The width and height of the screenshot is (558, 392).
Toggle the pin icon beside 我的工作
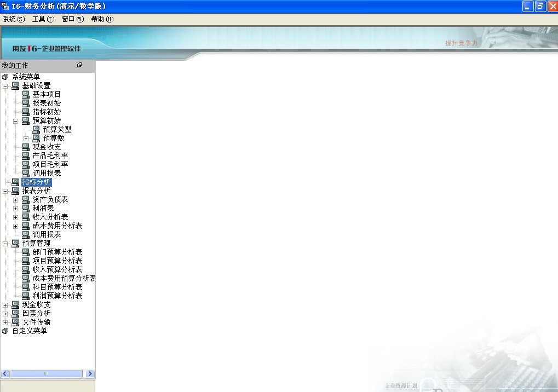coord(79,65)
